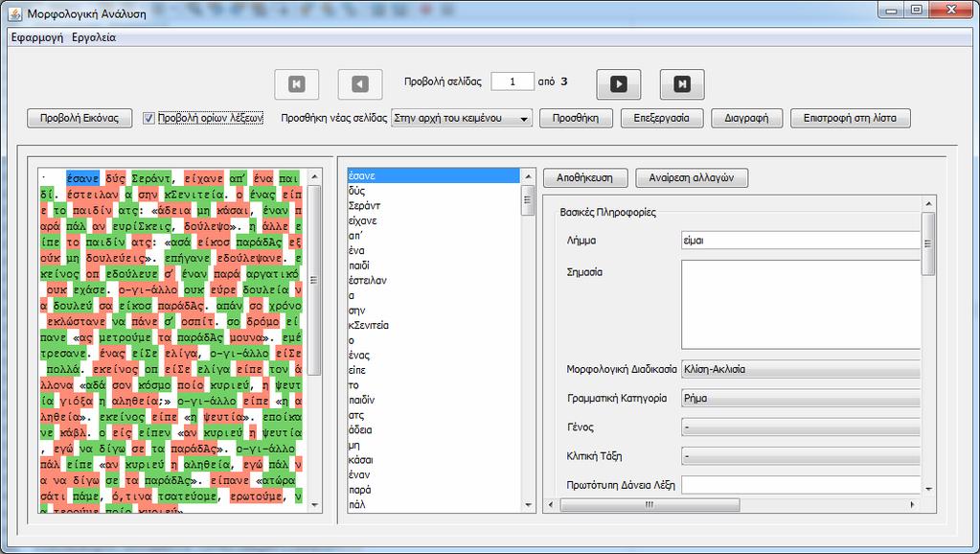980x554 pixels.
Task: Click Επιστροφή στη λίστα button
Action: click(x=850, y=118)
